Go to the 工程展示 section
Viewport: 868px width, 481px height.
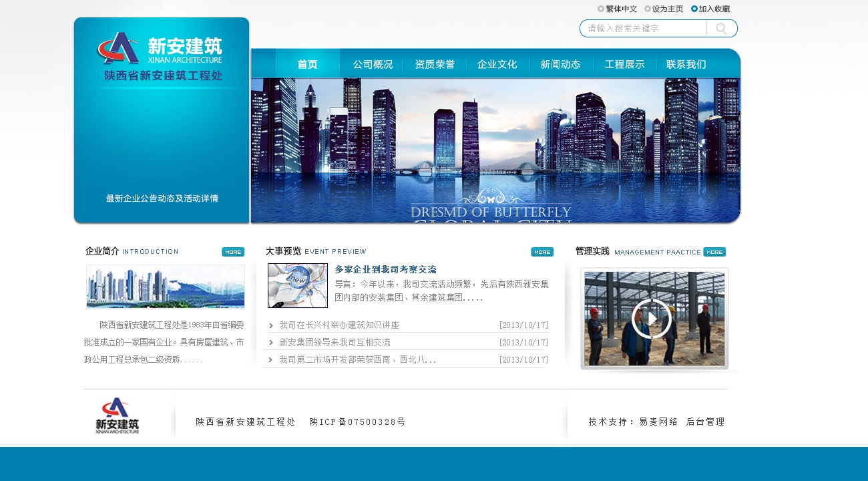click(x=625, y=64)
